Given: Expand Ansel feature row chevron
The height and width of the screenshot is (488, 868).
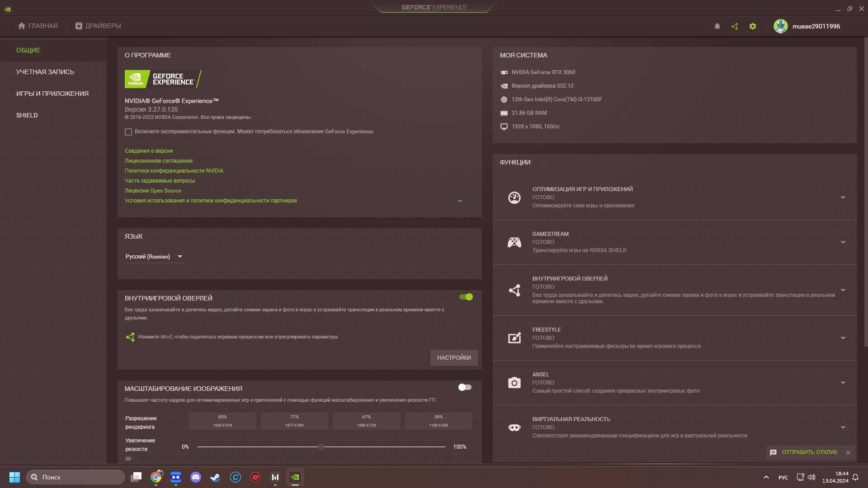Looking at the screenshot, I should pyautogui.click(x=843, y=383).
